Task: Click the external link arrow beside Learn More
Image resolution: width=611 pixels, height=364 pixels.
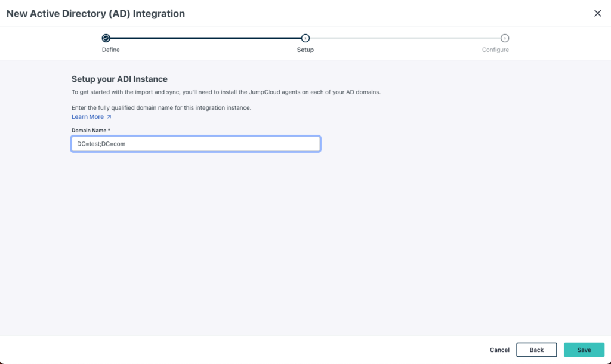Action: (x=109, y=117)
